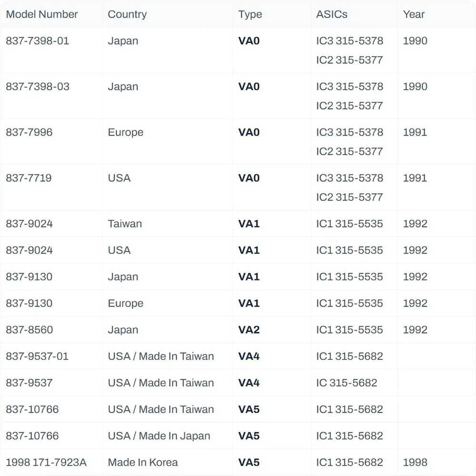The image size is (476, 476).
Task: Click the 1998 year cell
Action: click(x=415, y=462)
